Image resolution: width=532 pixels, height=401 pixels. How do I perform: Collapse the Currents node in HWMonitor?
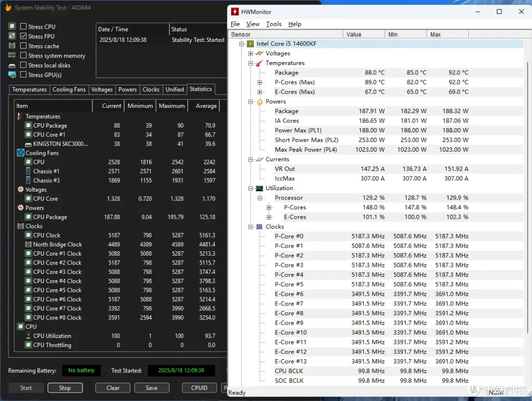tap(251, 160)
